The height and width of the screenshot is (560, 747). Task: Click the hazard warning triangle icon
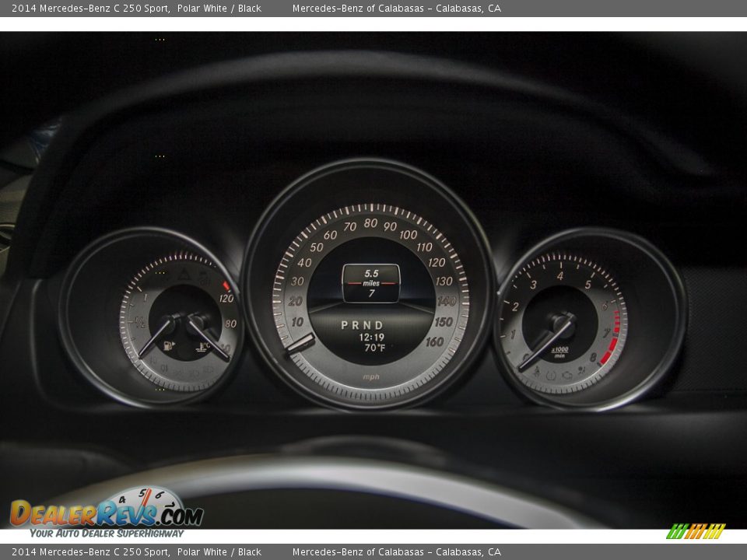coord(183,275)
